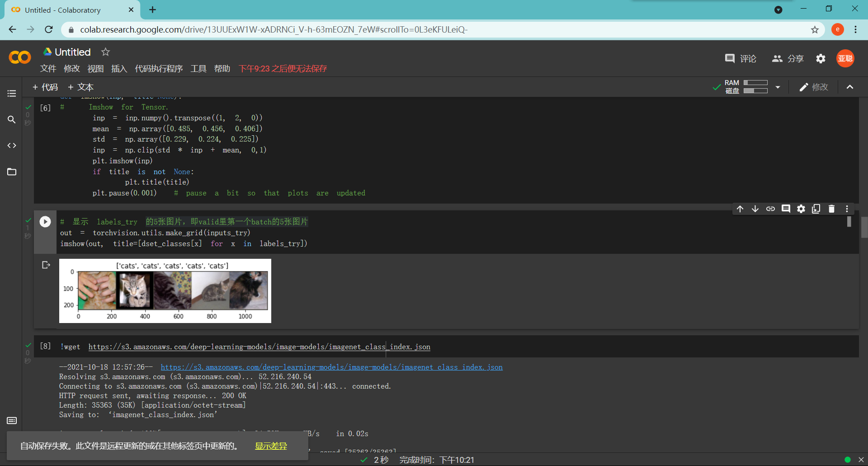Bookmark this page with star icon
Viewport: 868px width, 466px height.
(815, 29)
